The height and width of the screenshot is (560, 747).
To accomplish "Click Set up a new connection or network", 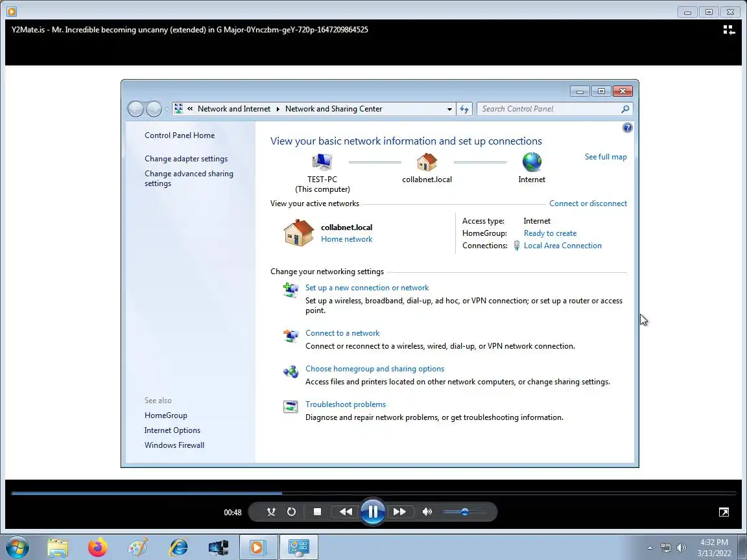I will (x=367, y=288).
